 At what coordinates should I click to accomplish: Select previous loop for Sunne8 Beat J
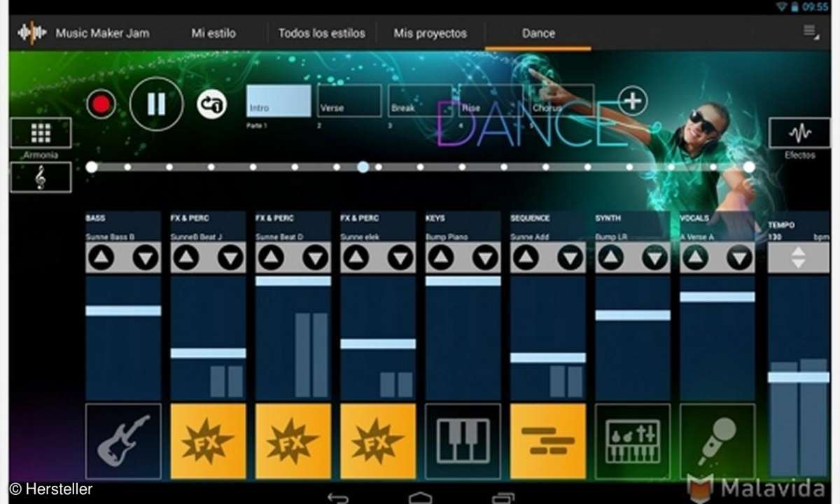tap(186, 258)
